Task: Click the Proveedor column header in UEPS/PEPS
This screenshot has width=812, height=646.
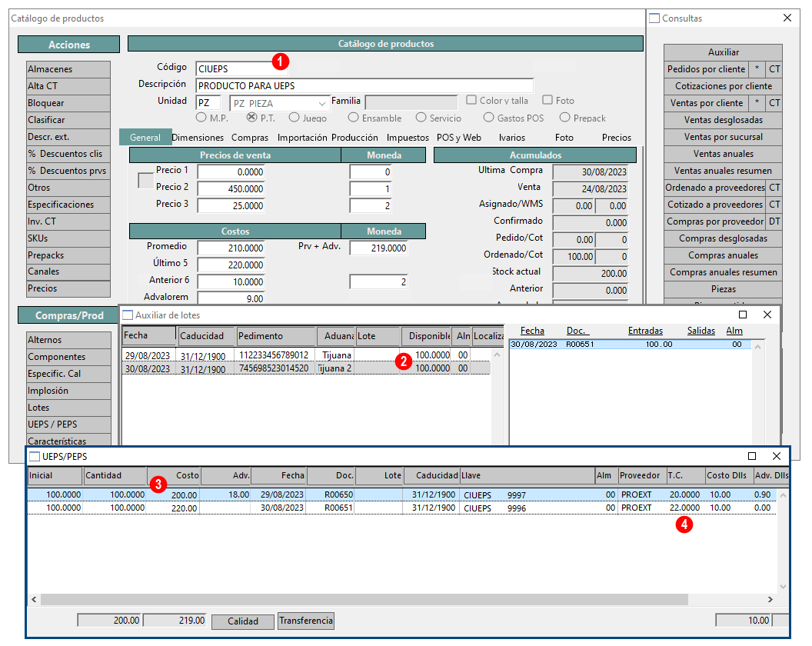Action: pyautogui.click(x=641, y=475)
